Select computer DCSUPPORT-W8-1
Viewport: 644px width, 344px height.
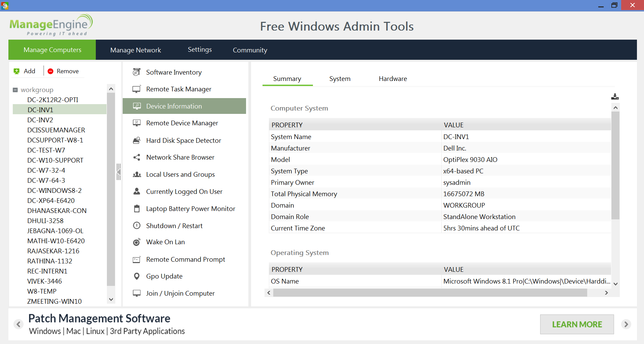coord(55,140)
